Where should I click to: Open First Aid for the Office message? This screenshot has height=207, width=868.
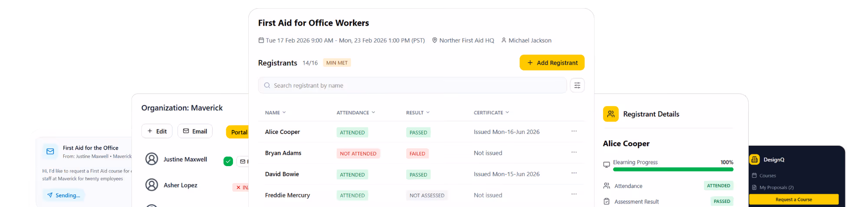pyautogui.click(x=90, y=148)
